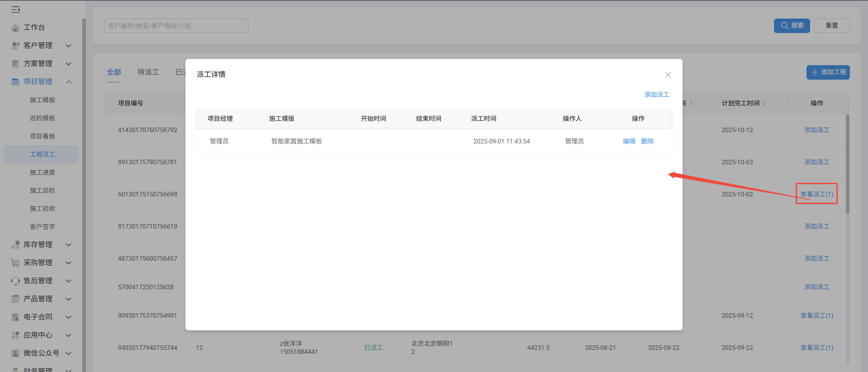This screenshot has height=372, width=868.
Task: Click the 方案管理 sidebar icon
Action: pyautogui.click(x=15, y=64)
